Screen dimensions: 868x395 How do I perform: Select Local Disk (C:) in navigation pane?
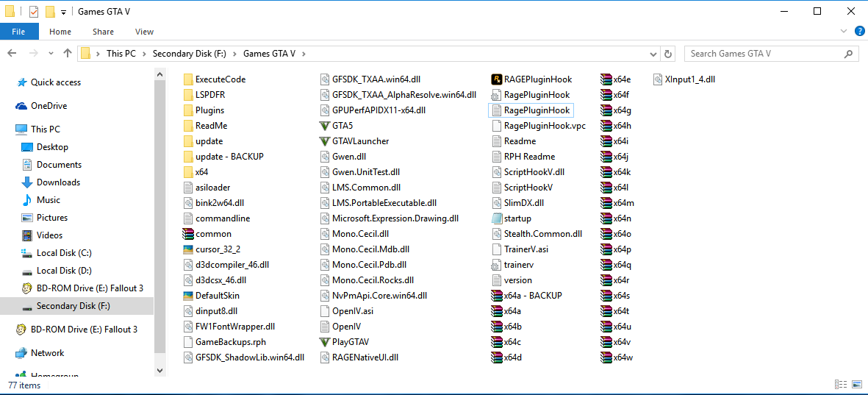point(64,253)
